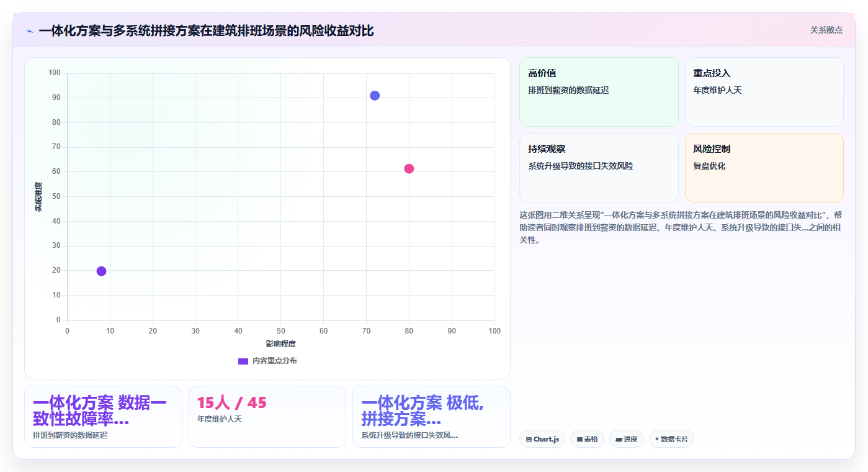Open the 风险控制 quadrant card

click(764, 168)
